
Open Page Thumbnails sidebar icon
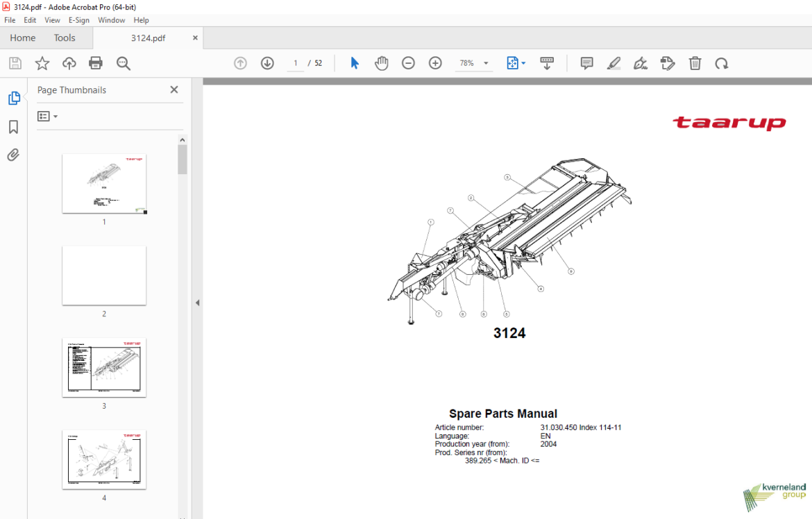click(x=14, y=98)
